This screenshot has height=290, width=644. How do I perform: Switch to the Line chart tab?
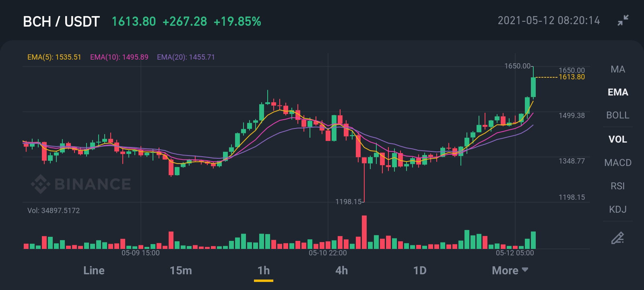click(94, 271)
